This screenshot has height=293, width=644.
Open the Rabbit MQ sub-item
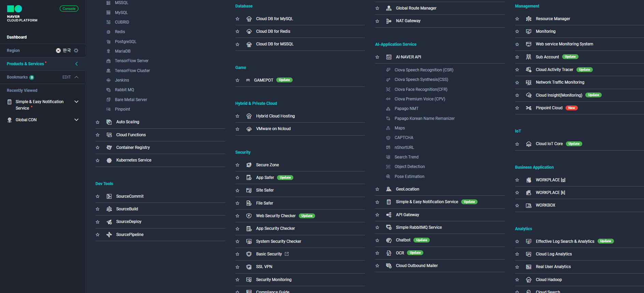pos(125,90)
